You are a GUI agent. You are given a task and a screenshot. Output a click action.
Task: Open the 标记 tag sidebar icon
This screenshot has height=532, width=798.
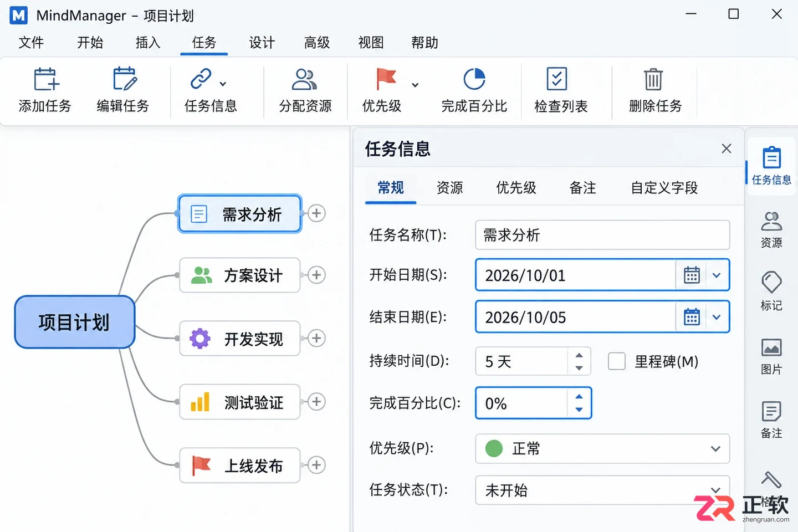click(771, 282)
